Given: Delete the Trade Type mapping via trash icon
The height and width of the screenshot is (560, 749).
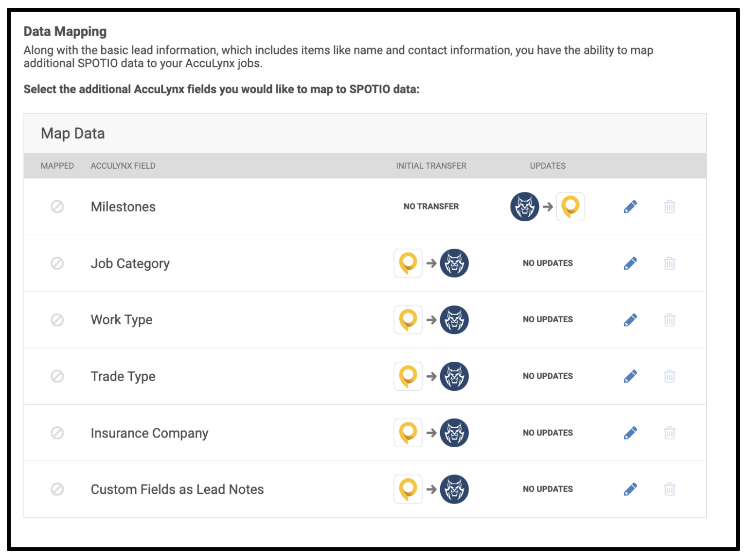Looking at the screenshot, I should point(670,376).
